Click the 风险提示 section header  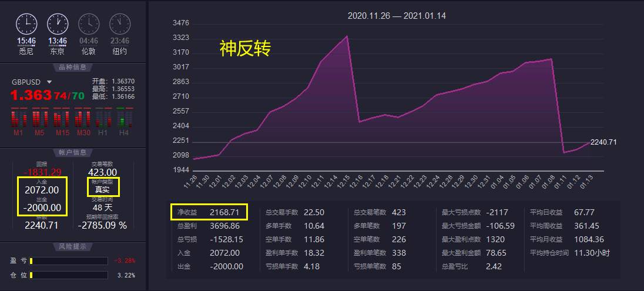pyautogui.click(x=73, y=246)
